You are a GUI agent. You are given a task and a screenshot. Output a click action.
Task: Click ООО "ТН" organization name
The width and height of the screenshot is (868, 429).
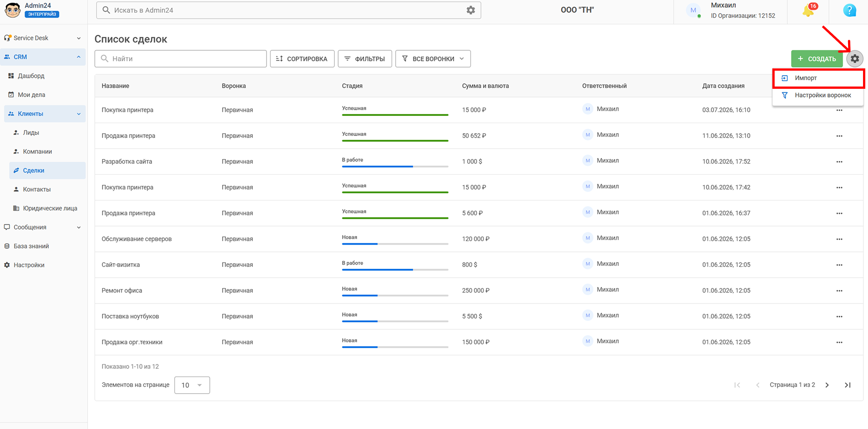click(577, 10)
